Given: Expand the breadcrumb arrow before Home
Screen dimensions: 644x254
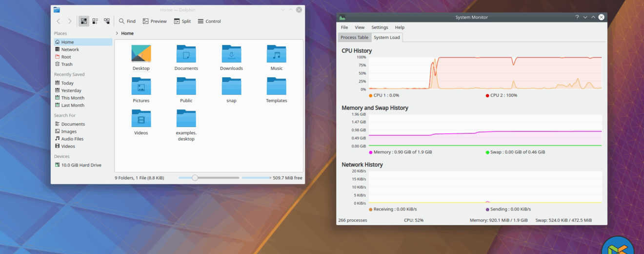Looking at the screenshot, I should pyautogui.click(x=117, y=34).
